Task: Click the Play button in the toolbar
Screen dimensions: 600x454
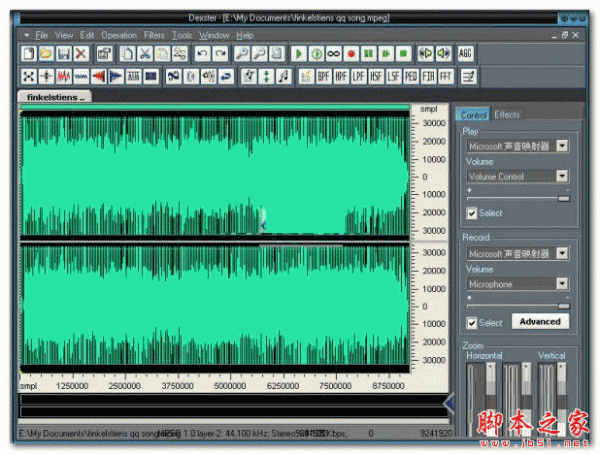Action: [298, 53]
